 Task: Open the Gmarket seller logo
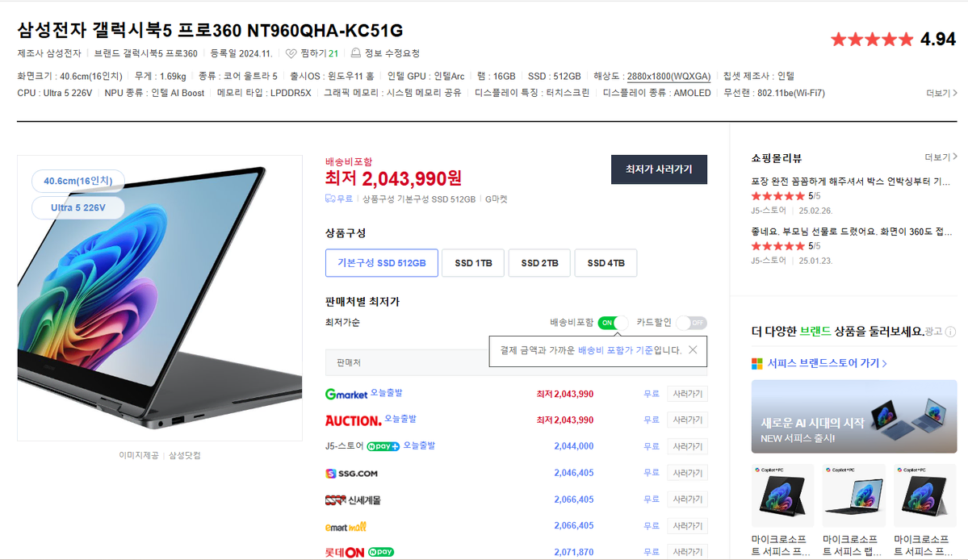coord(346,394)
